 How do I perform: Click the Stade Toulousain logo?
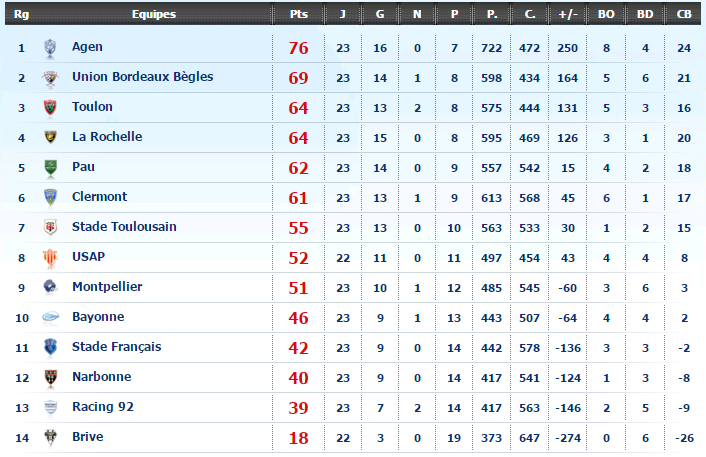[x=50, y=228]
